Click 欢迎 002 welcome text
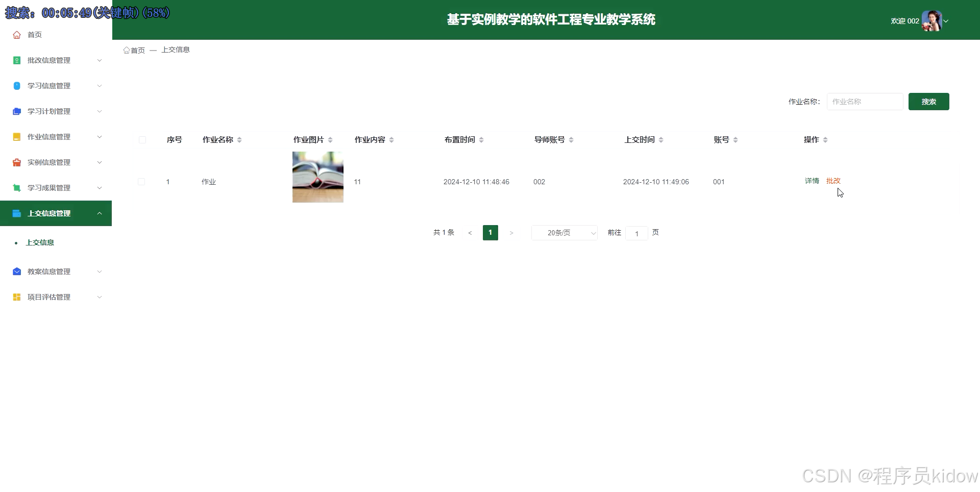The height and width of the screenshot is (492, 980). (x=904, y=21)
